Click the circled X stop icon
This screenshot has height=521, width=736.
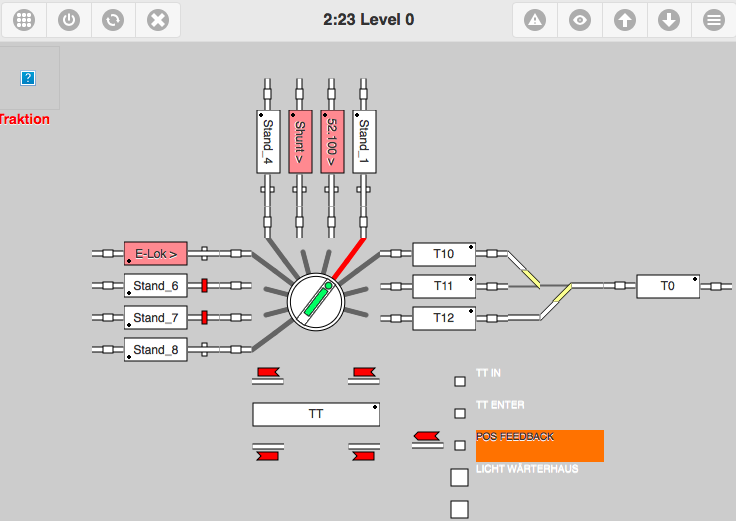tap(157, 20)
